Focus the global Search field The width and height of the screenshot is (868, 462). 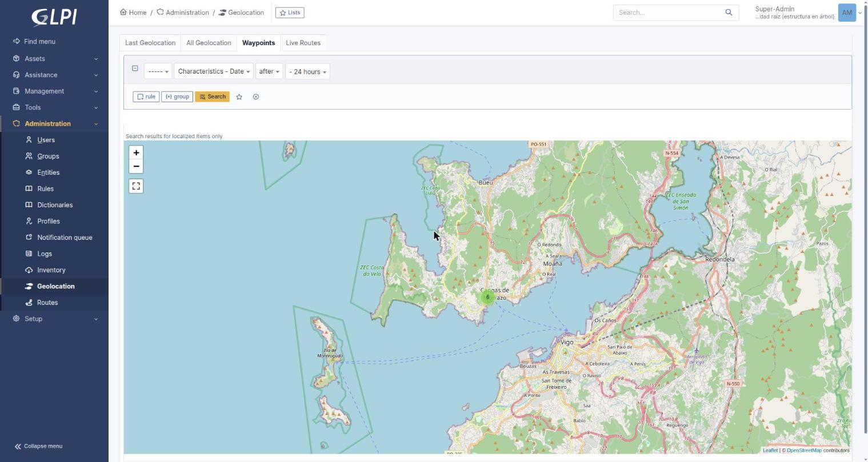[667, 13]
